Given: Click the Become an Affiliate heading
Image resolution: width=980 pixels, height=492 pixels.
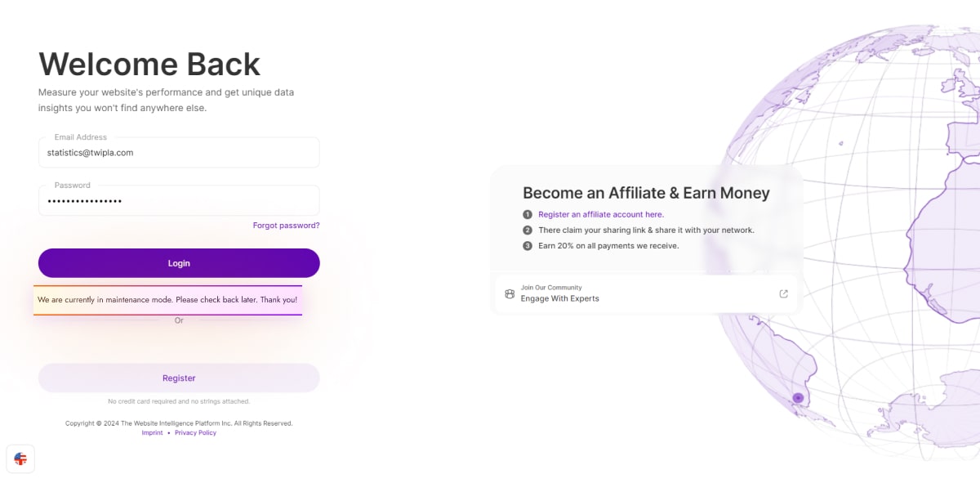Looking at the screenshot, I should (x=646, y=194).
